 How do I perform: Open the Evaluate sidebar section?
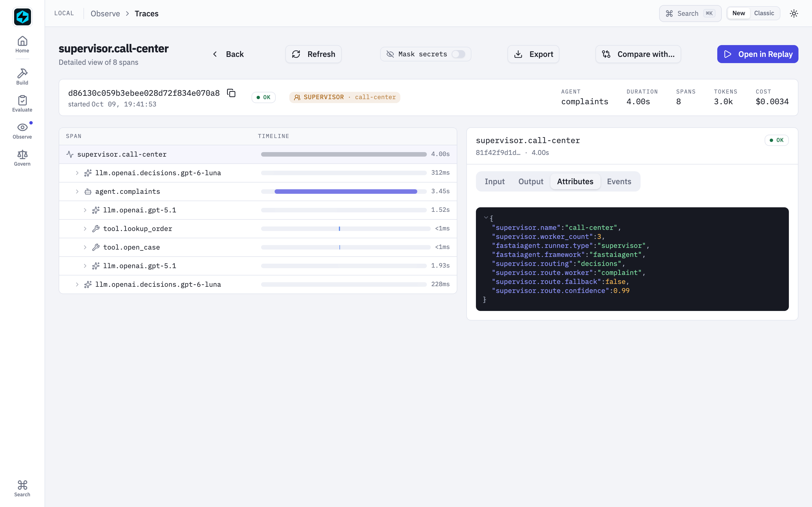pyautogui.click(x=22, y=104)
